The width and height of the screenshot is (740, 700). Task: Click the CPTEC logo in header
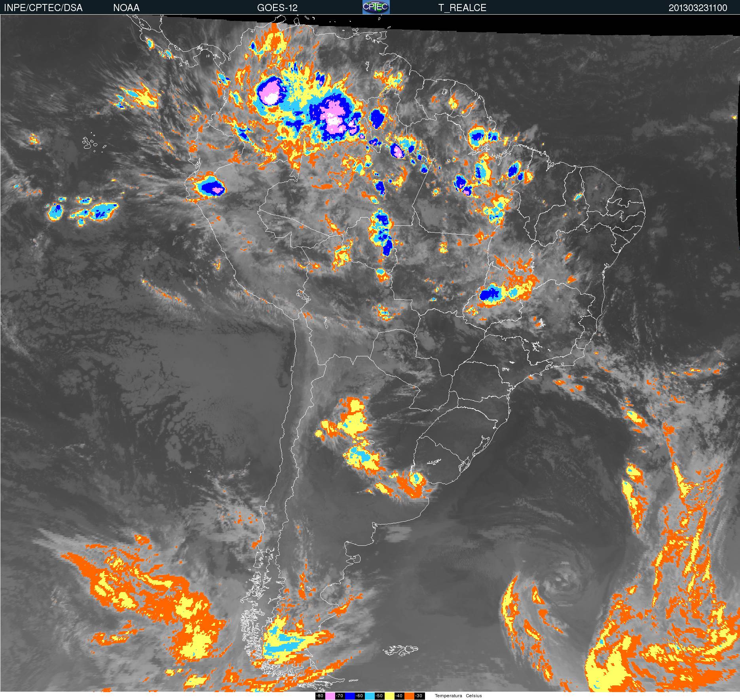point(376,7)
